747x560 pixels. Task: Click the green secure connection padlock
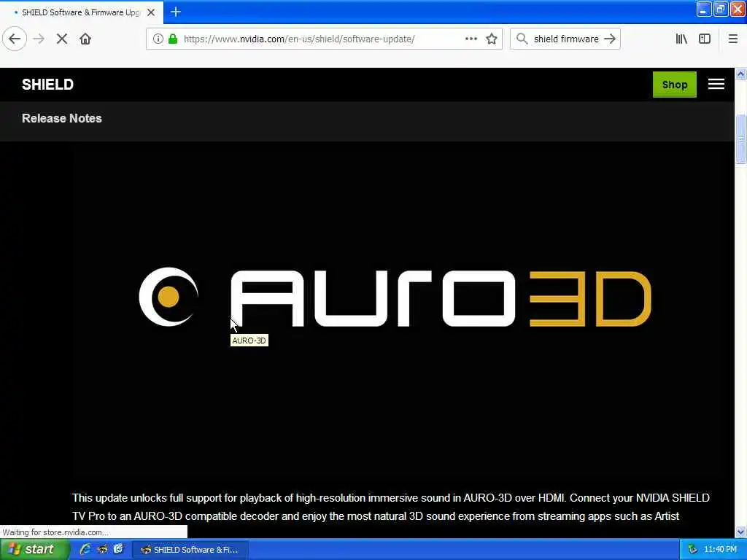pos(173,39)
